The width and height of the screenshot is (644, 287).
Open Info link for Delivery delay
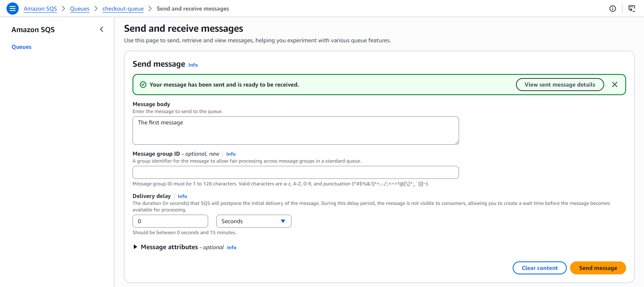click(x=182, y=196)
